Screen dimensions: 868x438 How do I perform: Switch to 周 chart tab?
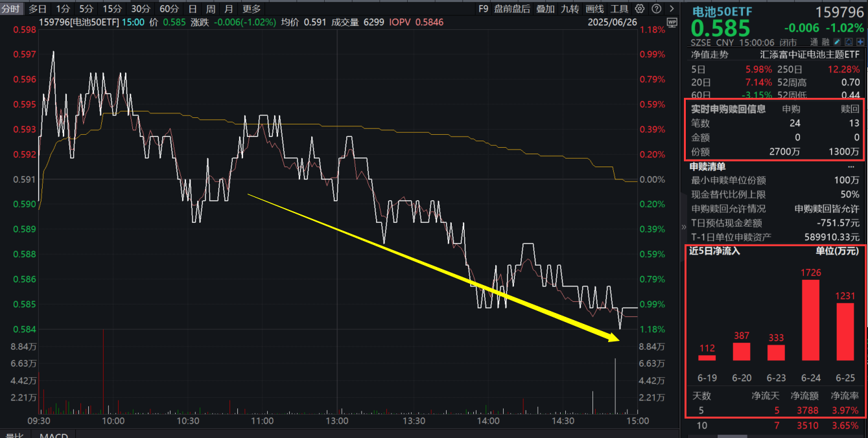(x=211, y=8)
